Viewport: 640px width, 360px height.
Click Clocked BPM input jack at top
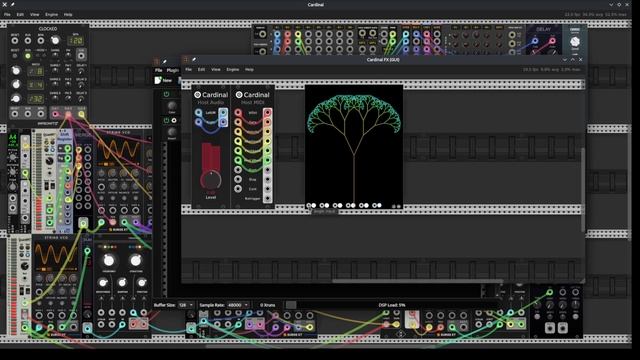(41, 41)
